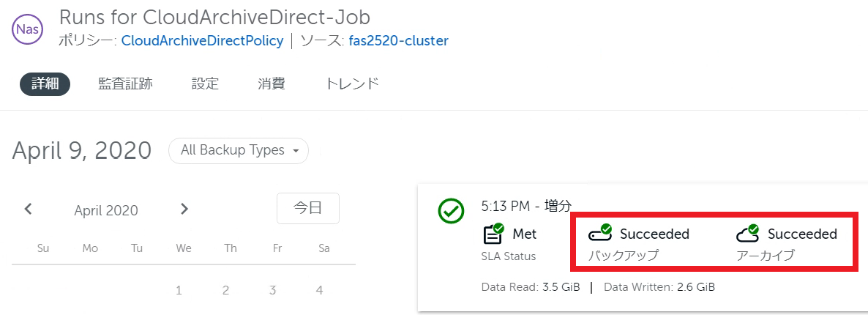Viewport: 868px width, 315px height.
Task: Open the CloudArchiveDirectPolicy link
Action: tap(202, 41)
